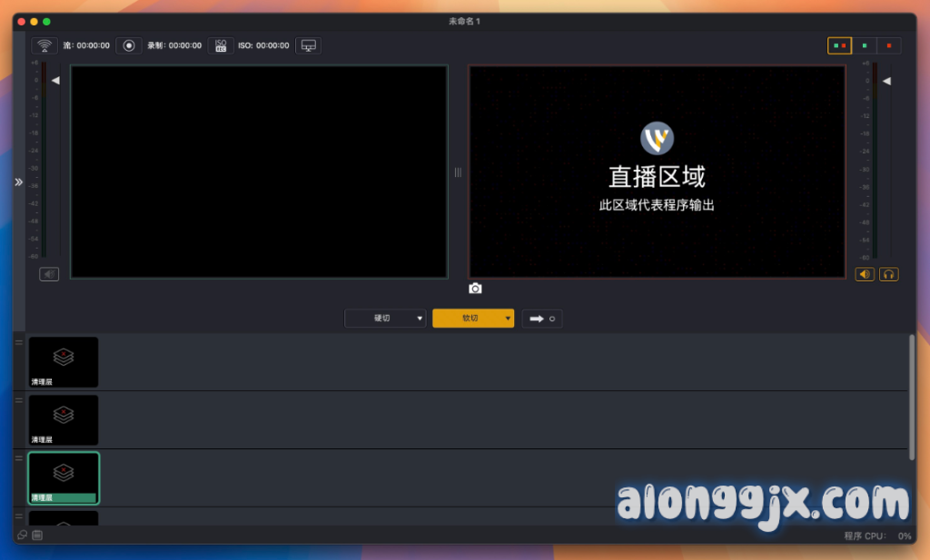Toggle the preview audio mute speaker
The height and width of the screenshot is (560, 930).
pos(49,274)
